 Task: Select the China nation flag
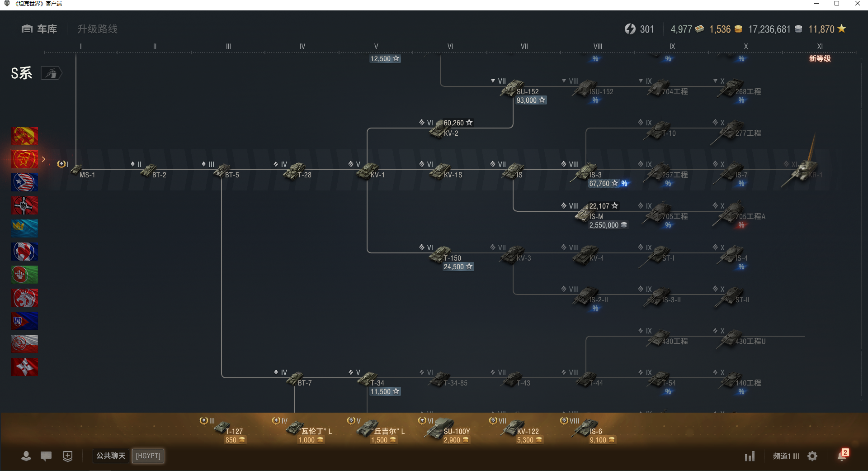tap(24, 136)
